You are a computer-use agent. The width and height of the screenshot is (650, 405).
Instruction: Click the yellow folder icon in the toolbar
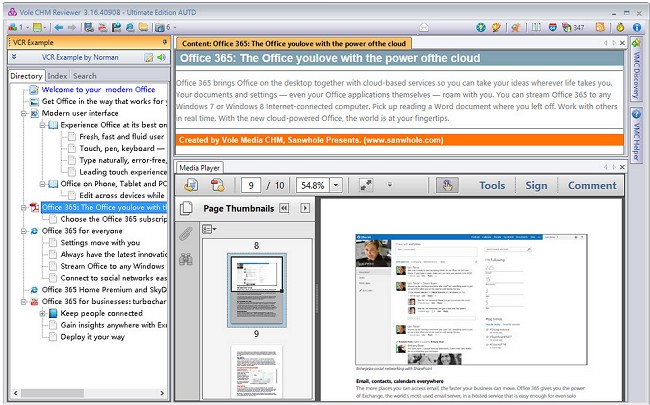click(x=143, y=27)
